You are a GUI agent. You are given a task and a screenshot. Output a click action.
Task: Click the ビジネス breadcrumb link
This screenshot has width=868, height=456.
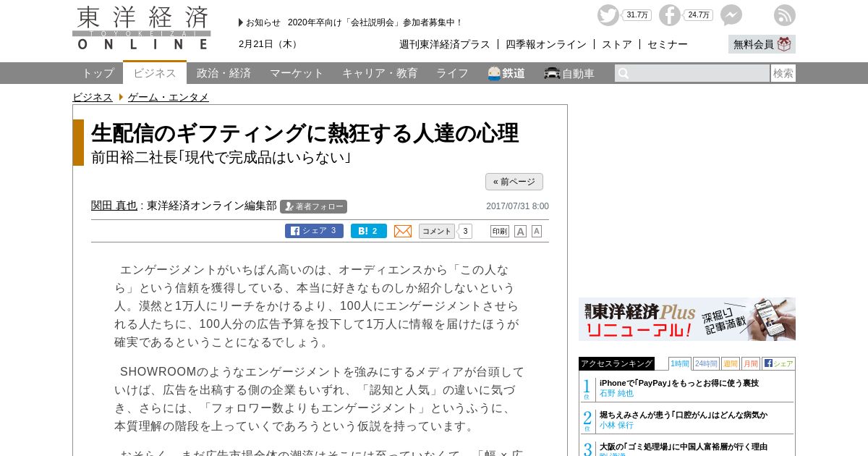(93, 97)
